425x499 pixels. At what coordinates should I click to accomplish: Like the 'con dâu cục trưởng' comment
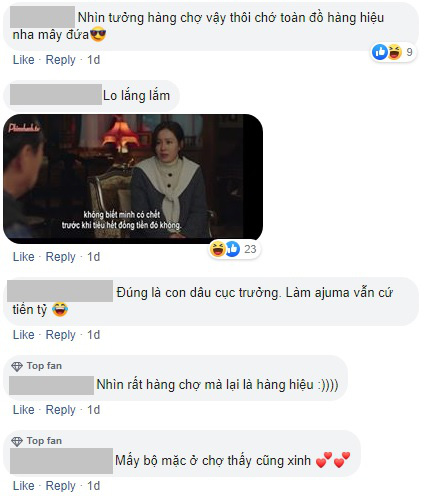24,335
